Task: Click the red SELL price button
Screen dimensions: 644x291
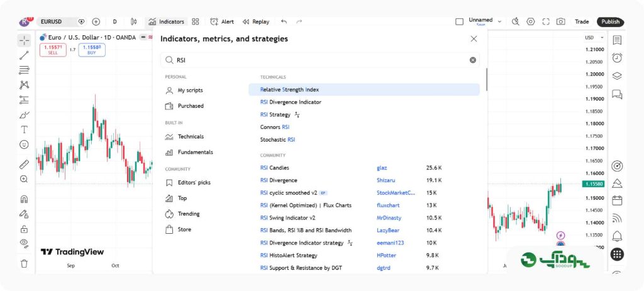Action: point(53,50)
